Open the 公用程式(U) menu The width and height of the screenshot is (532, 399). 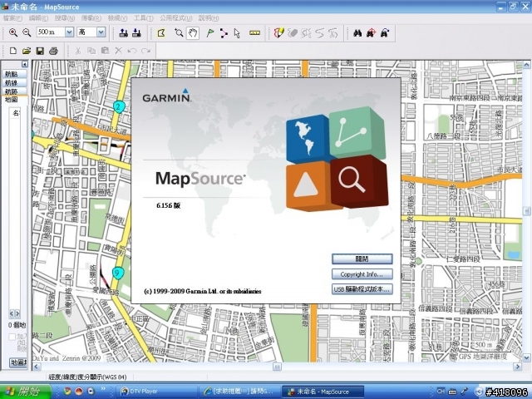pyautogui.click(x=175, y=18)
